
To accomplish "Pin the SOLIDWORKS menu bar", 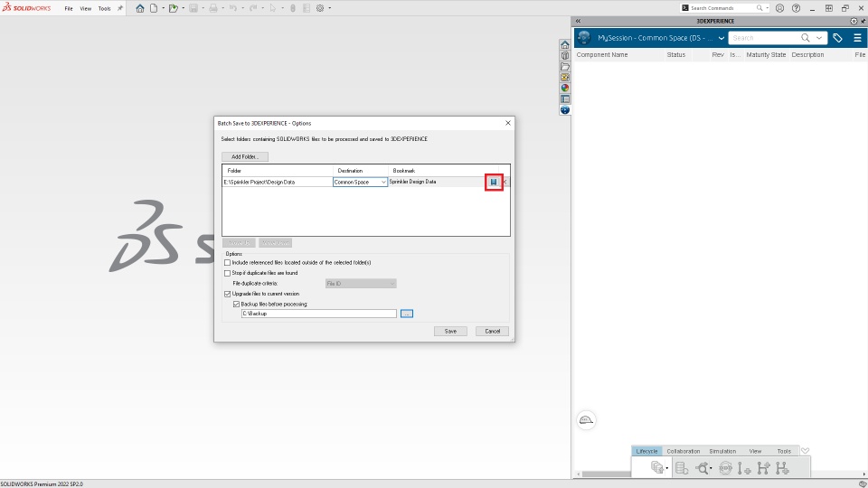I will tap(120, 8).
